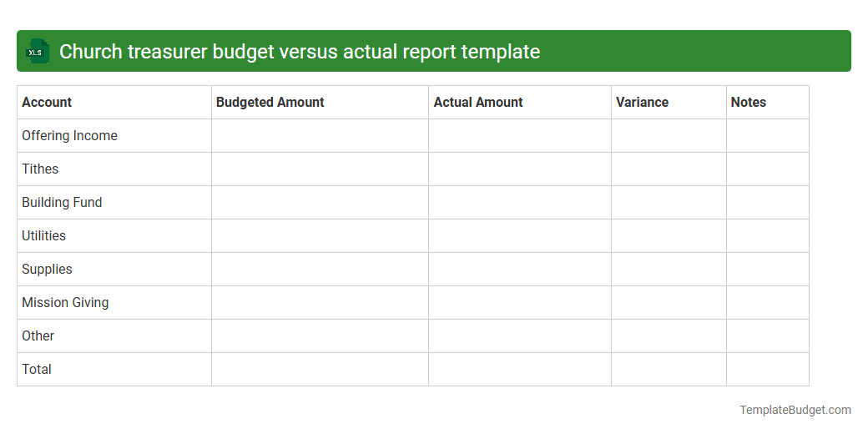
Task: Click the Supplies row label
Action: (47, 269)
